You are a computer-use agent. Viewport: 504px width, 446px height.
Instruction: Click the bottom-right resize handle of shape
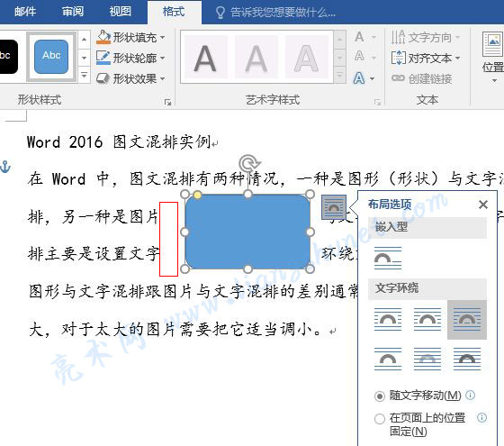pos(310,269)
